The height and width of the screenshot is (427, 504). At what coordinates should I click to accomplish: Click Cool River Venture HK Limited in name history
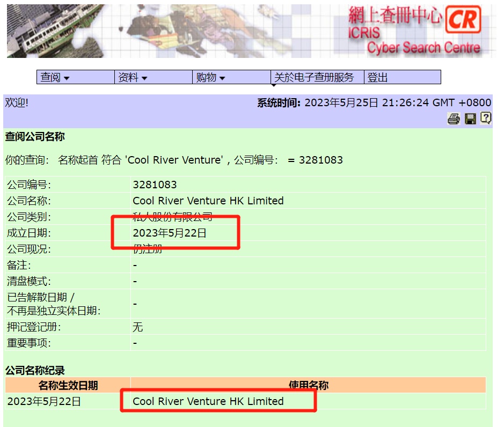coord(208,401)
